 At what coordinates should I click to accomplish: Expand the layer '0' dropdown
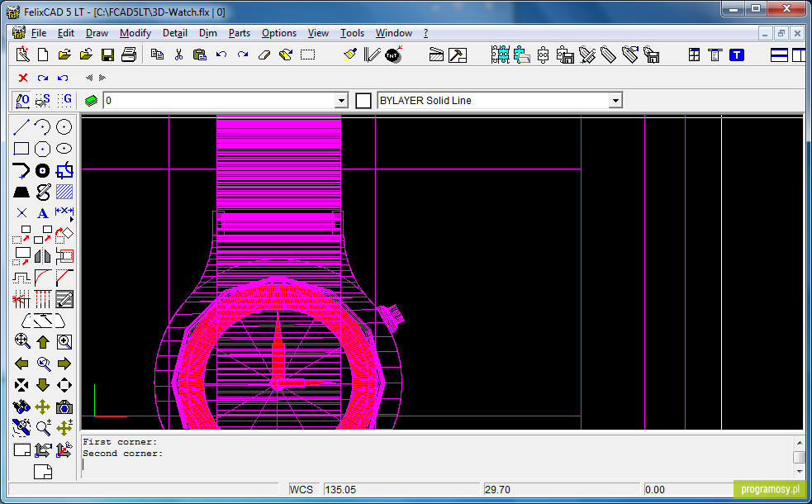pos(341,101)
